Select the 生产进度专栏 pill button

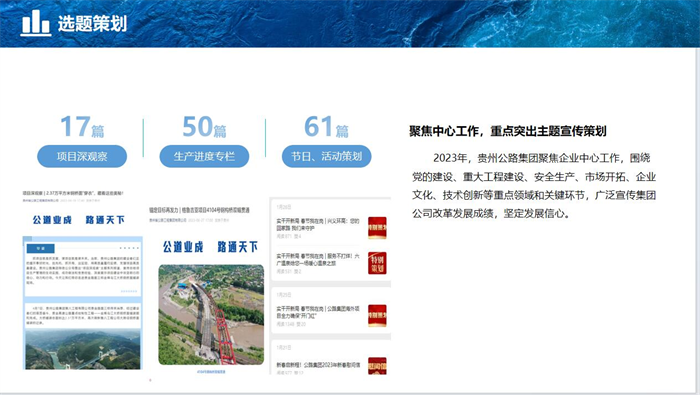point(204,156)
